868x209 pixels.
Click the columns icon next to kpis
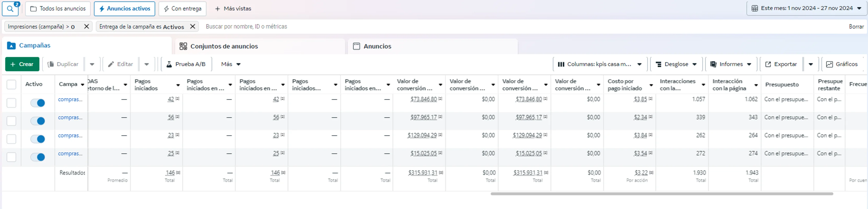tap(561, 64)
